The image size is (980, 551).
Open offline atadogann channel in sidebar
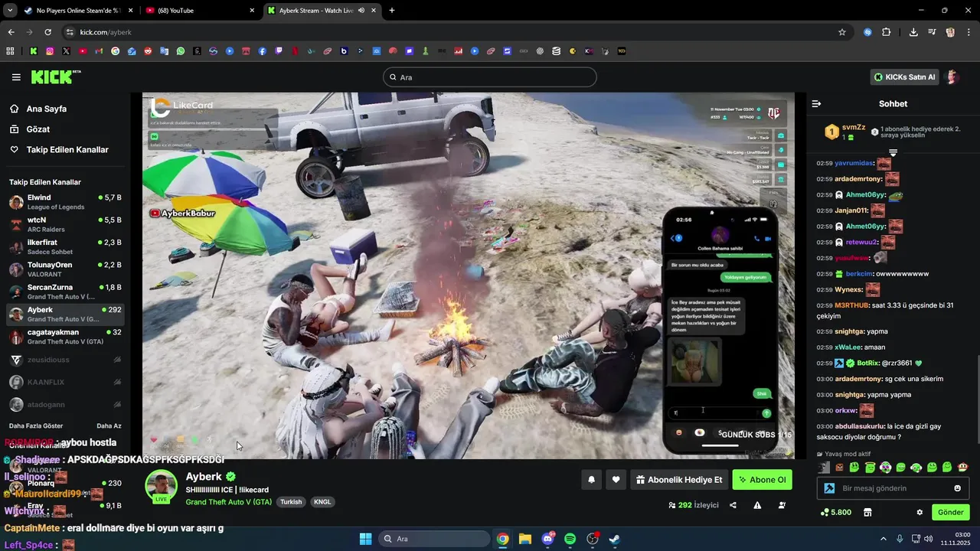65,405
